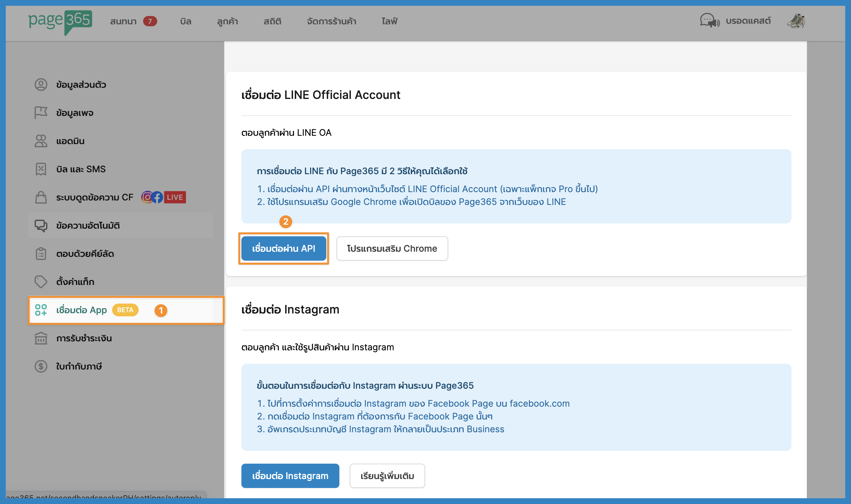Click the การรับชำระเงิน bank icon
Image resolution: width=851 pixels, height=504 pixels.
pos(41,338)
